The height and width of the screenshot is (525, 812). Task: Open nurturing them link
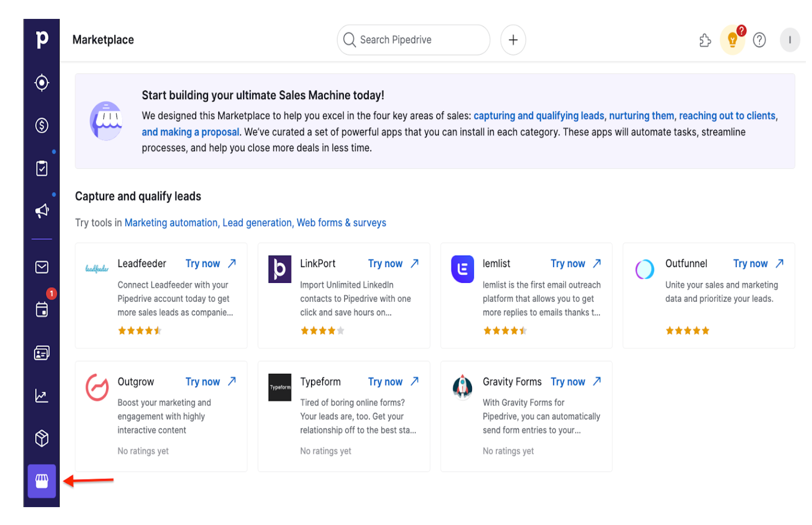point(641,116)
